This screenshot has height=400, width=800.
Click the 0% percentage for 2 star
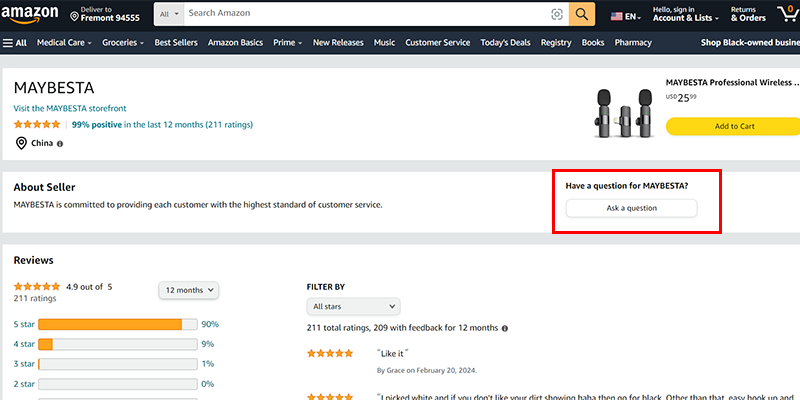tap(208, 384)
